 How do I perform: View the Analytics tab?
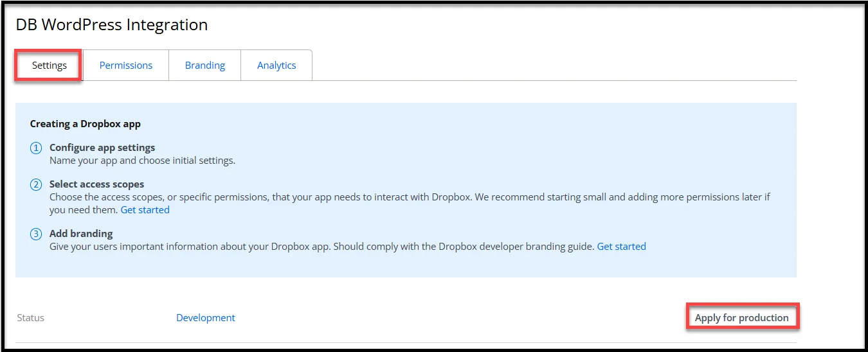pos(276,66)
